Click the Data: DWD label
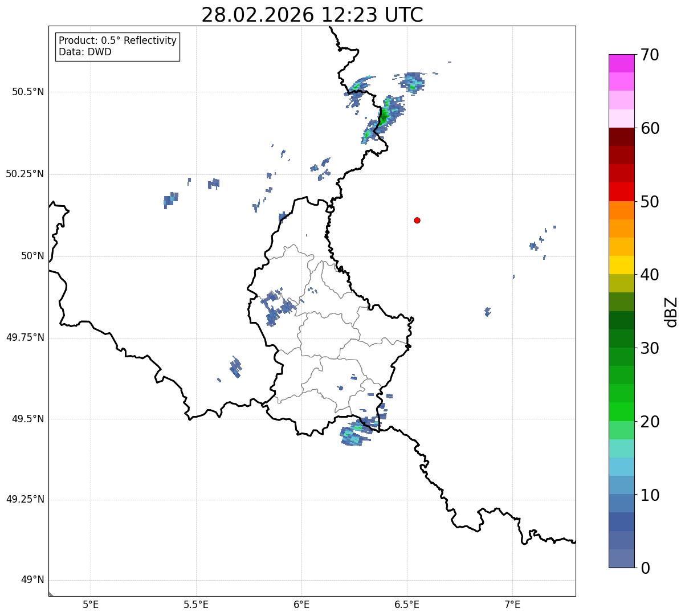Screen dimensions: 685x616 [x=85, y=52]
